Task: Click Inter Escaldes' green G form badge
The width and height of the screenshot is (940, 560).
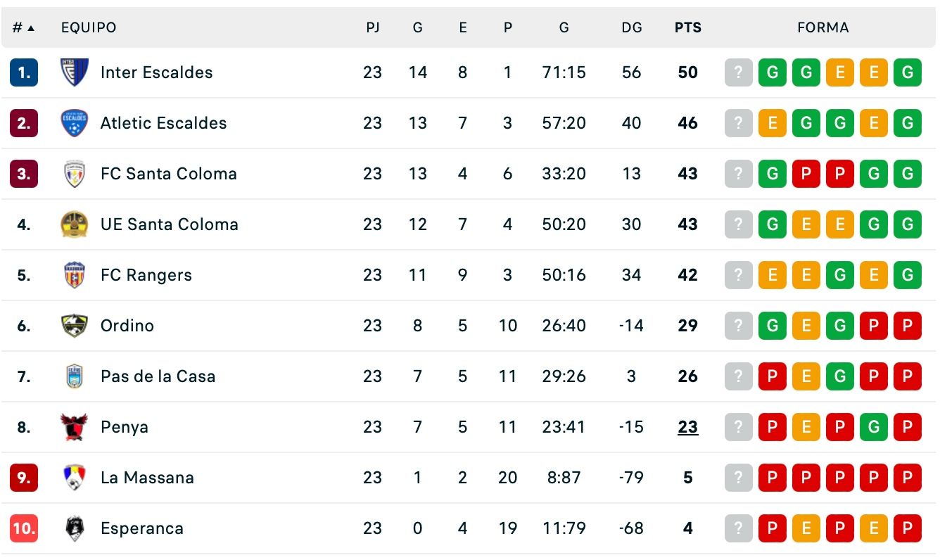Action: (772, 72)
